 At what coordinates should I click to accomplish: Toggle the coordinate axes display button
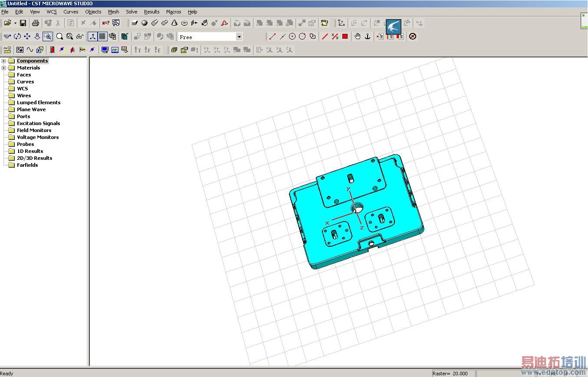(92, 36)
